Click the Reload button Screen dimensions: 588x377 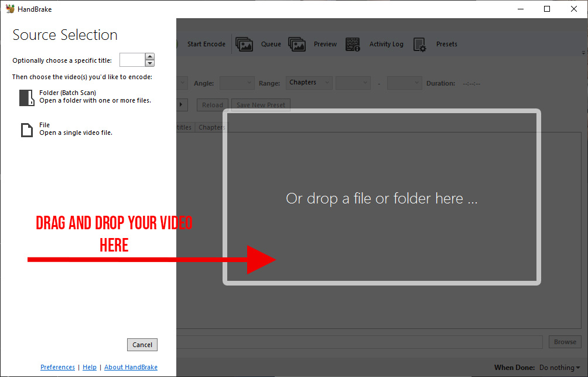(212, 105)
